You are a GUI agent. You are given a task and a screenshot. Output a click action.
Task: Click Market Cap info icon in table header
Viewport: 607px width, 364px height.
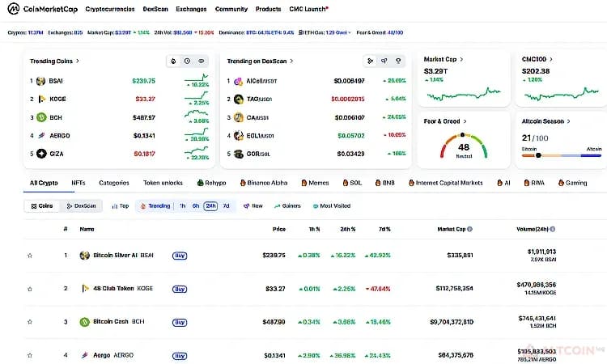tap(469, 230)
